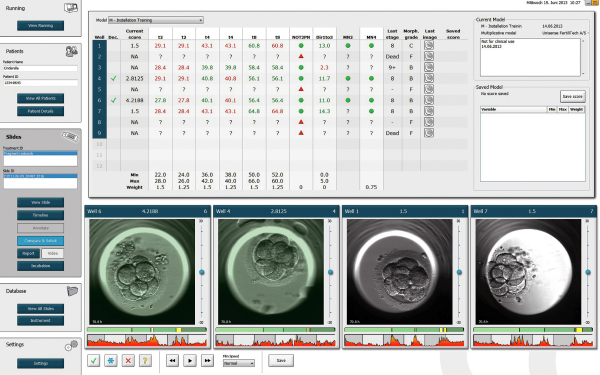
Task: Click the focal plane slider of Well 4
Action: [331, 272]
